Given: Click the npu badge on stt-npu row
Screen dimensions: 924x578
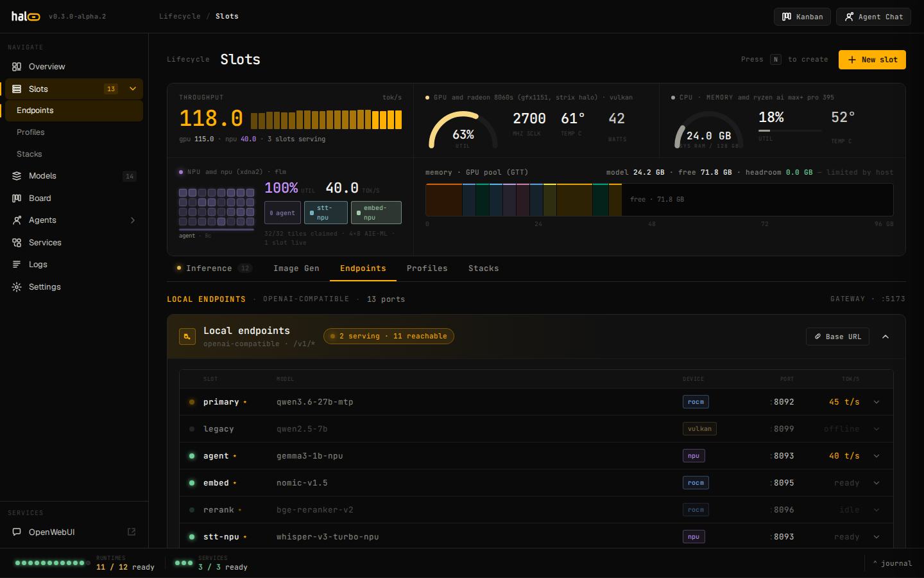Looking at the screenshot, I should [x=694, y=537].
